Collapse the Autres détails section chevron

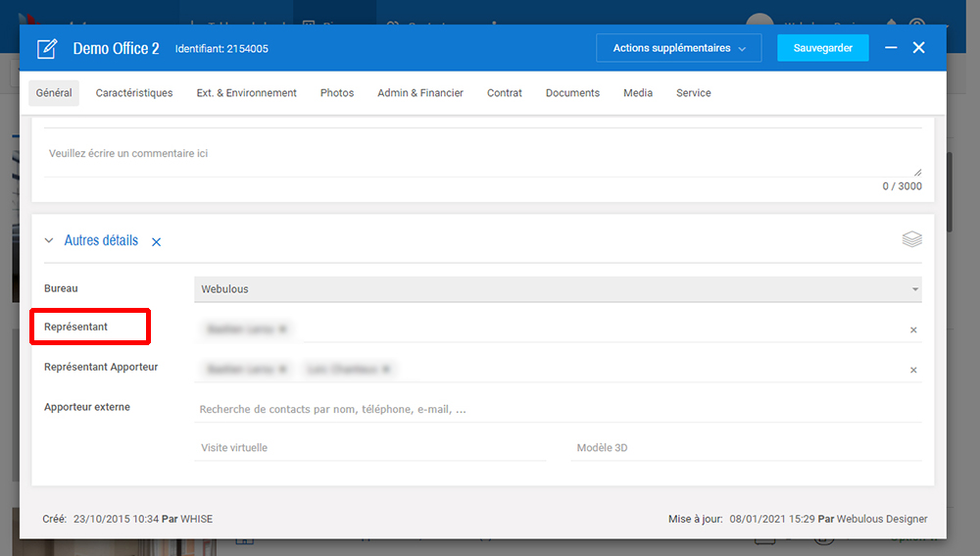point(49,241)
